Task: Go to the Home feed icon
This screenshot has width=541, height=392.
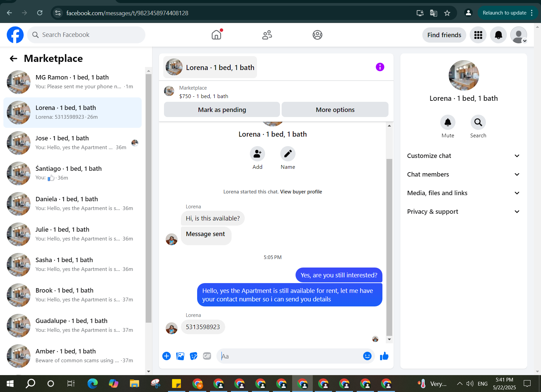Action: (216, 35)
